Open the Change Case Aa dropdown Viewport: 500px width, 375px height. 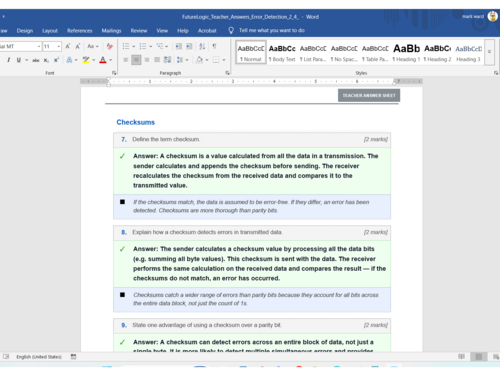[x=93, y=46]
